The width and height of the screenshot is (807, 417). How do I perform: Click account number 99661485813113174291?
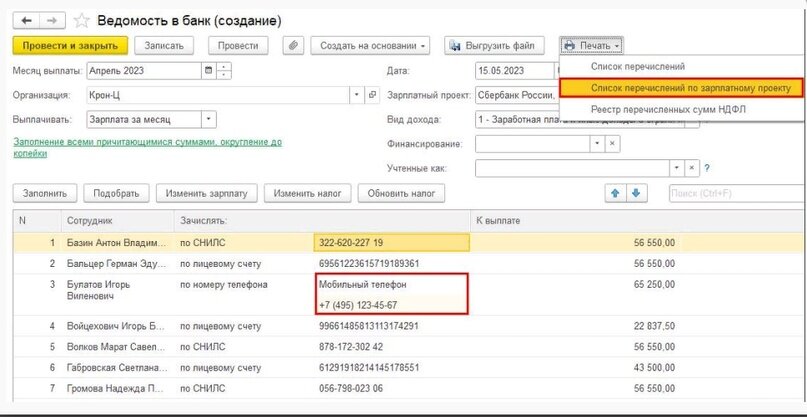[369, 326]
